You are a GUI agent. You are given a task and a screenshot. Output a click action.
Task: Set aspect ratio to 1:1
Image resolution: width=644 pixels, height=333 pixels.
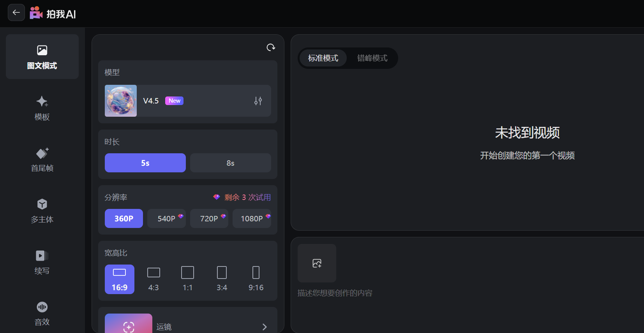coord(188,279)
